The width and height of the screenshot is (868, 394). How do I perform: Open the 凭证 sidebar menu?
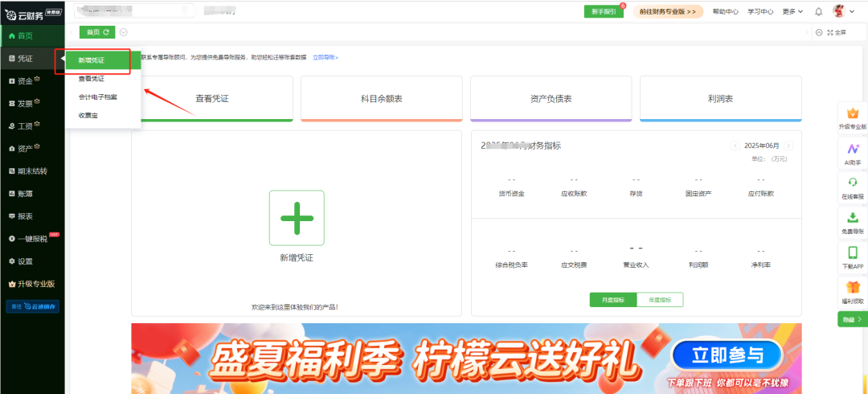(x=32, y=58)
